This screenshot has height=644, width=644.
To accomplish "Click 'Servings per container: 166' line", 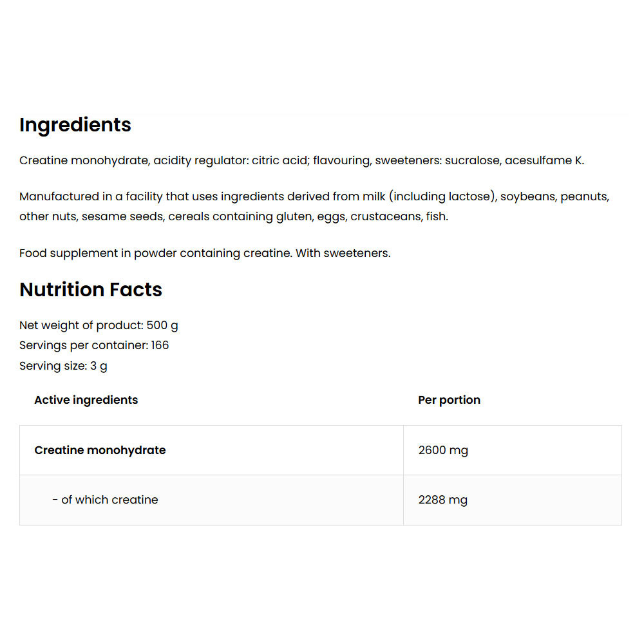I will (94, 345).
